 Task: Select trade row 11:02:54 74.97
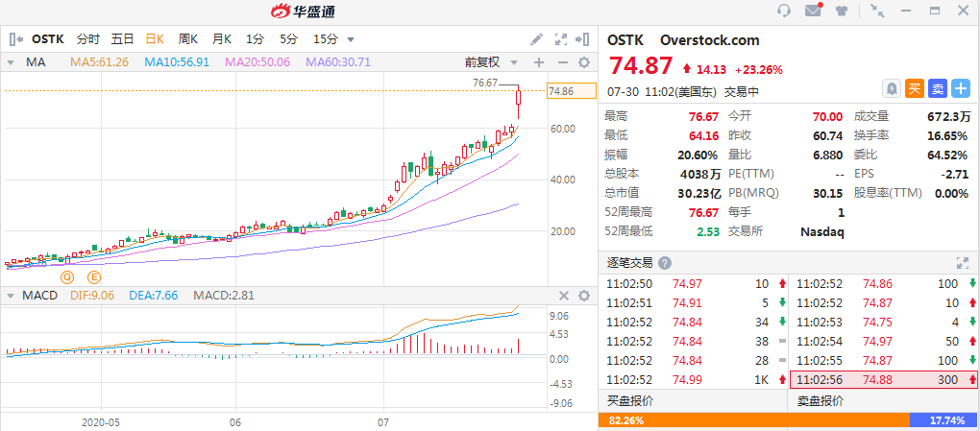[x=885, y=341]
